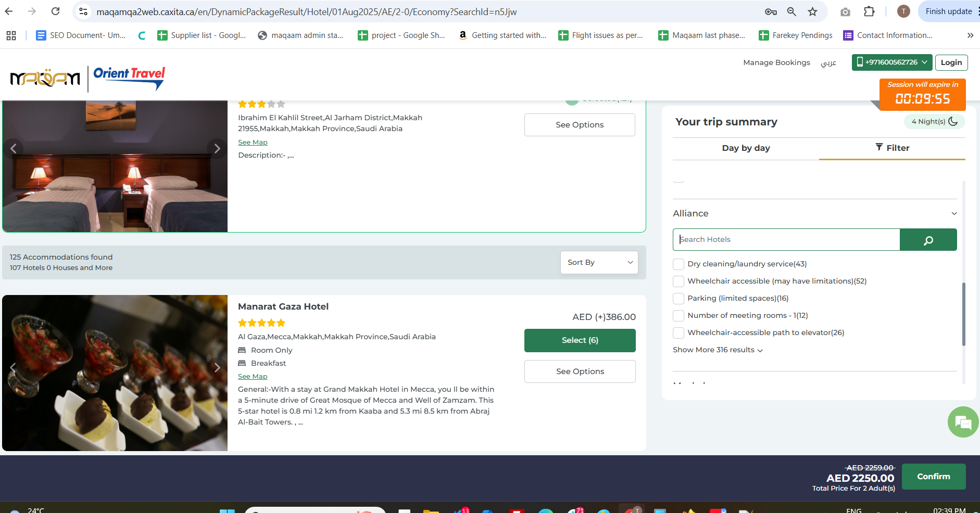Check Dry cleaning/laundry service filter
Image resolution: width=980 pixels, height=513 pixels.
pyautogui.click(x=679, y=264)
